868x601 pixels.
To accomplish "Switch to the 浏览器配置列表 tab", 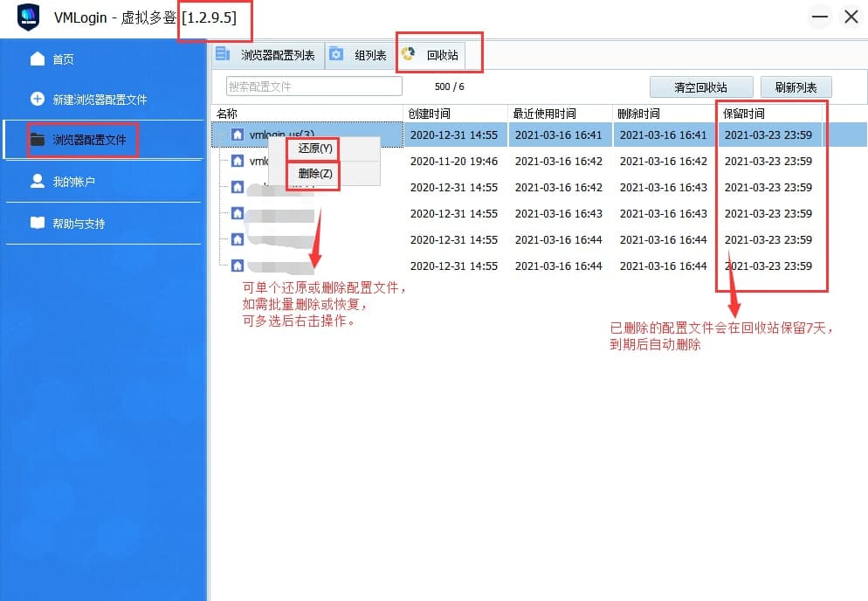I will [269, 55].
